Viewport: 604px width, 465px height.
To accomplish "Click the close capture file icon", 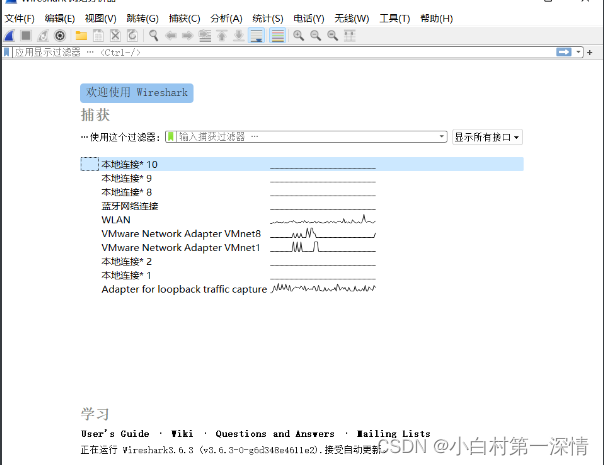I will [x=115, y=36].
